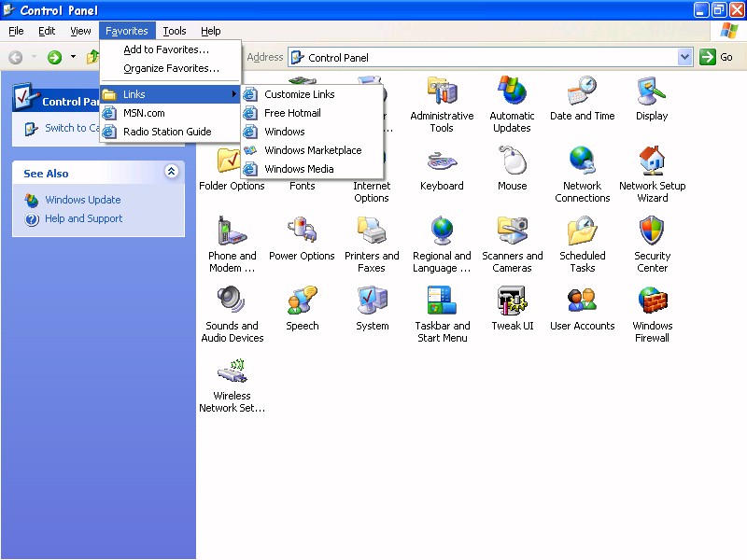
Task: Open the Forward button history dropdown arrow
Action: coord(73,57)
